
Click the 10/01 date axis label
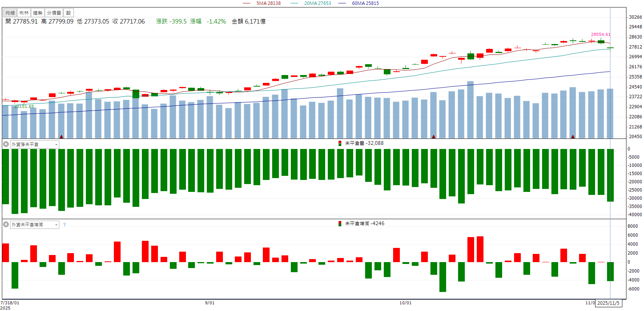(405, 303)
